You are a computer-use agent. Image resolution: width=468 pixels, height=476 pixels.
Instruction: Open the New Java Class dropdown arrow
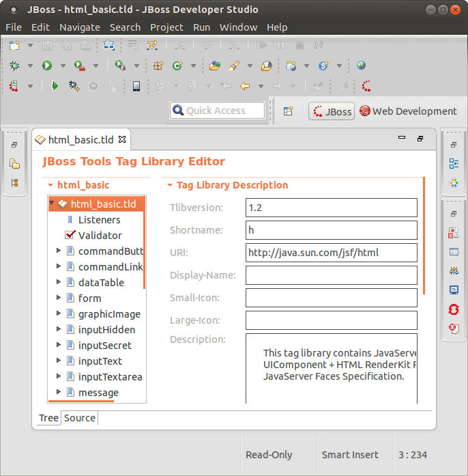[x=193, y=66]
